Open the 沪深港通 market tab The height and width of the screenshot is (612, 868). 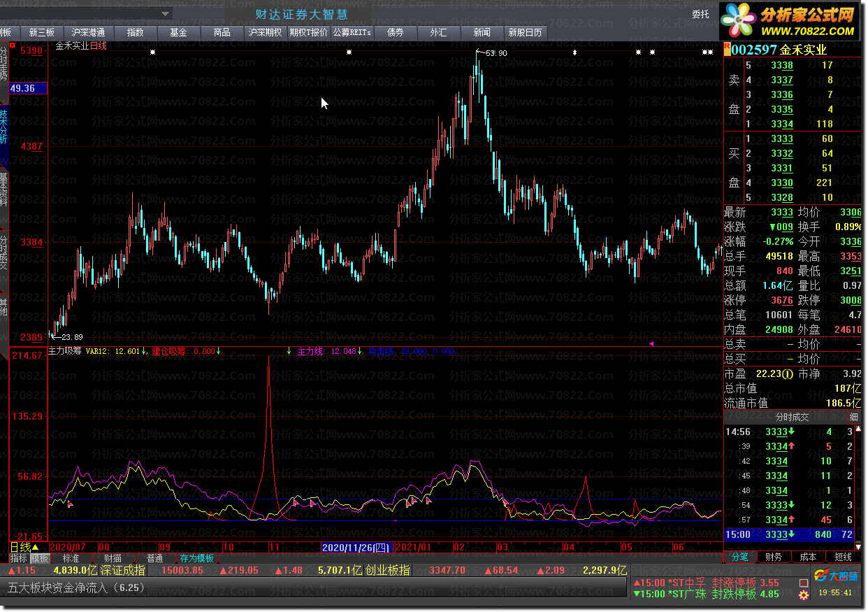88,32
